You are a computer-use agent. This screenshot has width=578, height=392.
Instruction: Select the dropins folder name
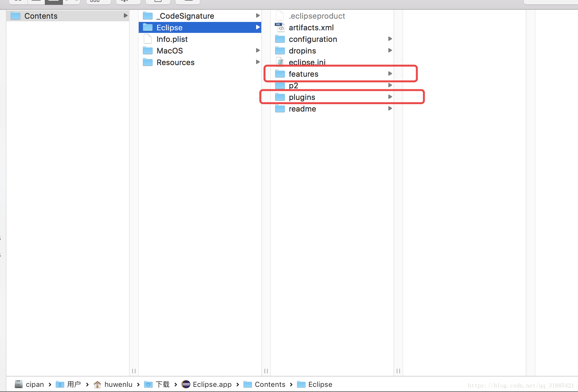(x=302, y=51)
